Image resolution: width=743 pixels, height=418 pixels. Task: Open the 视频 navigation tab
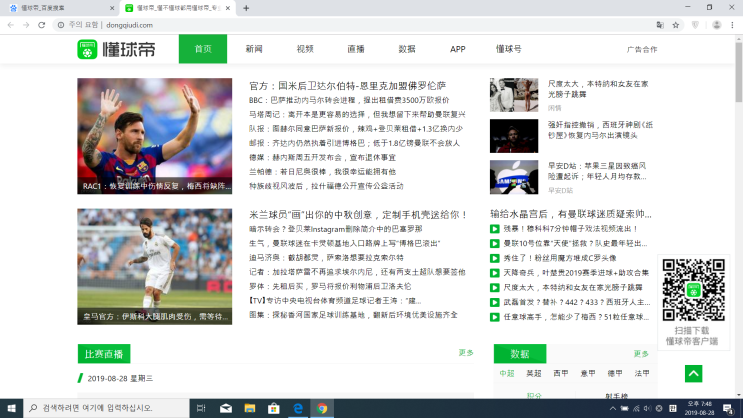pos(305,49)
